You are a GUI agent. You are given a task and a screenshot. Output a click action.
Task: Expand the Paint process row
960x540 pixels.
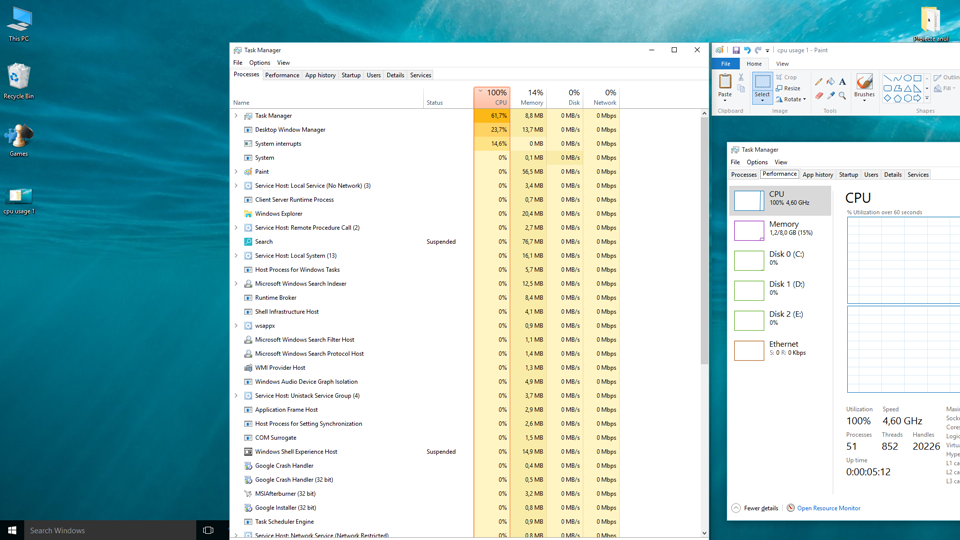click(x=236, y=172)
